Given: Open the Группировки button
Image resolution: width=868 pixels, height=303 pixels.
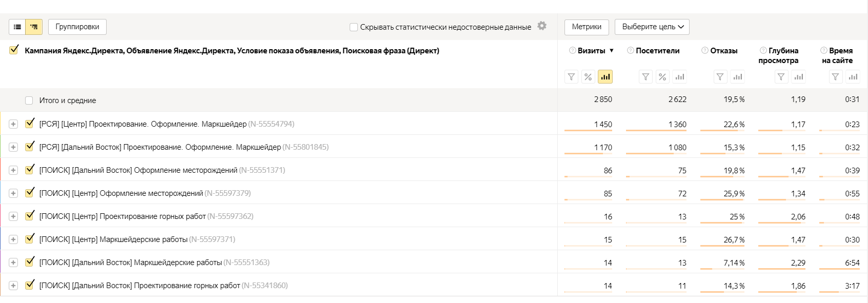Looking at the screenshot, I should 77,27.
